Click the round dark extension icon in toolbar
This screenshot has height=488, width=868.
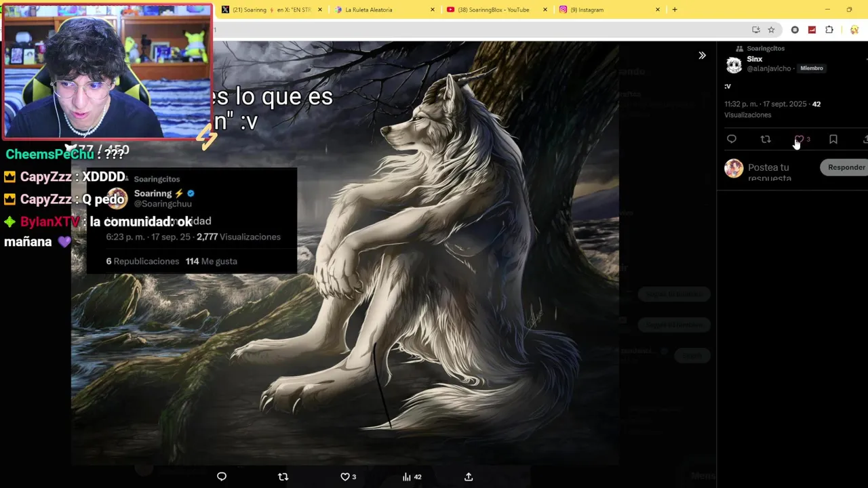point(795,30)
